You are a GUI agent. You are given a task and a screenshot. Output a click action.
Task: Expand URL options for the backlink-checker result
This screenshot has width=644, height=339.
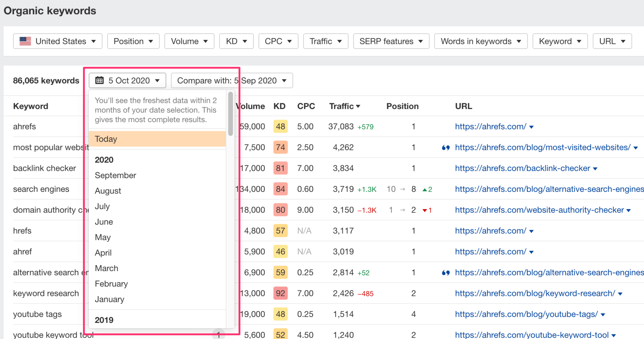(595, 168)
